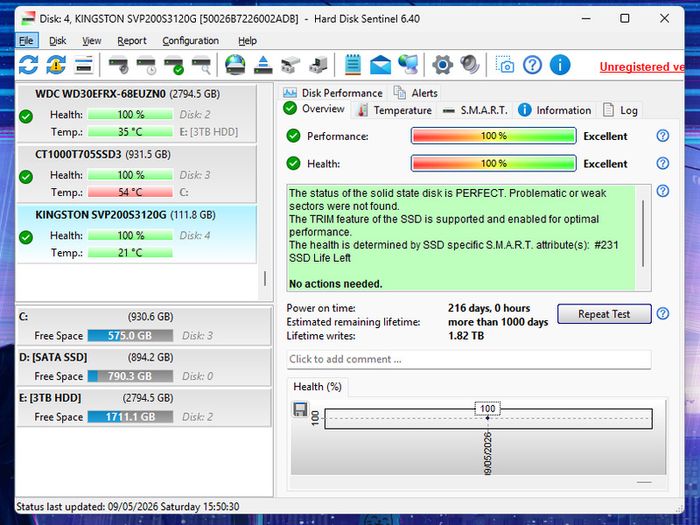Click the blue question mark toolbar icon

(x=532, y=65)
